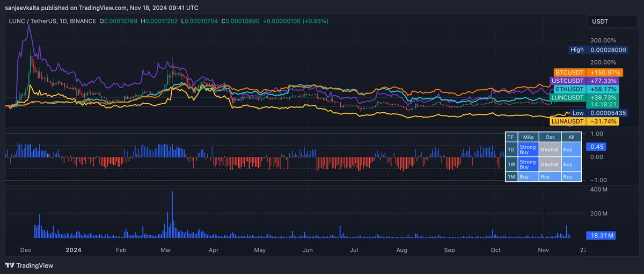The height and width of the screenshot is (274, 644).
Task: Click the 400M volume scale label
Action: click(x=598, y=190)
